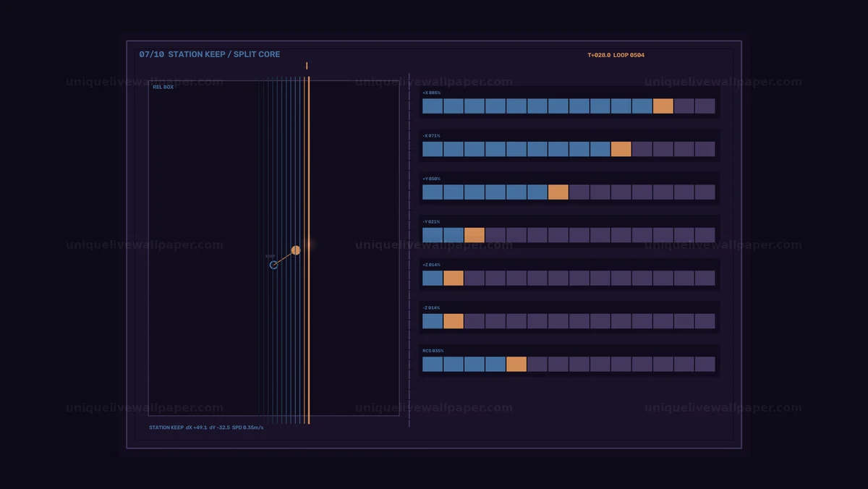Screen dimensions: 868x489
Task: Click the orange segment in the +X thruster bar
Action: [x=663, y=106]
